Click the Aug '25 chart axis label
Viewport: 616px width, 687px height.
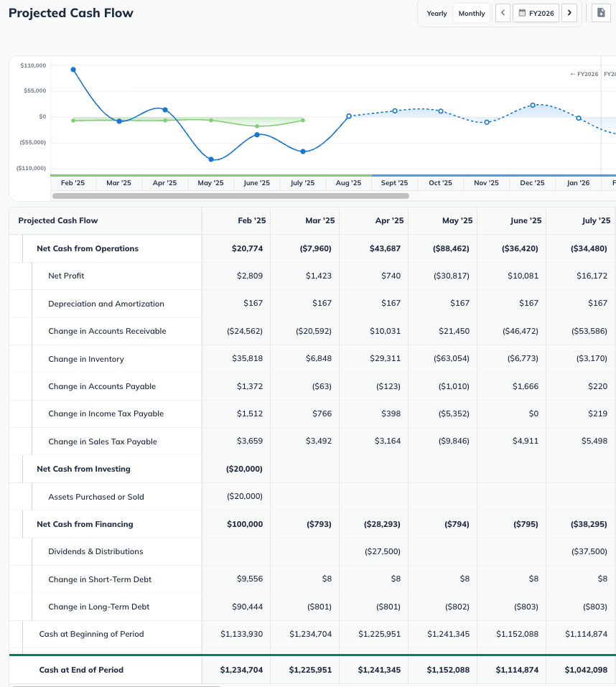point(348,183)
